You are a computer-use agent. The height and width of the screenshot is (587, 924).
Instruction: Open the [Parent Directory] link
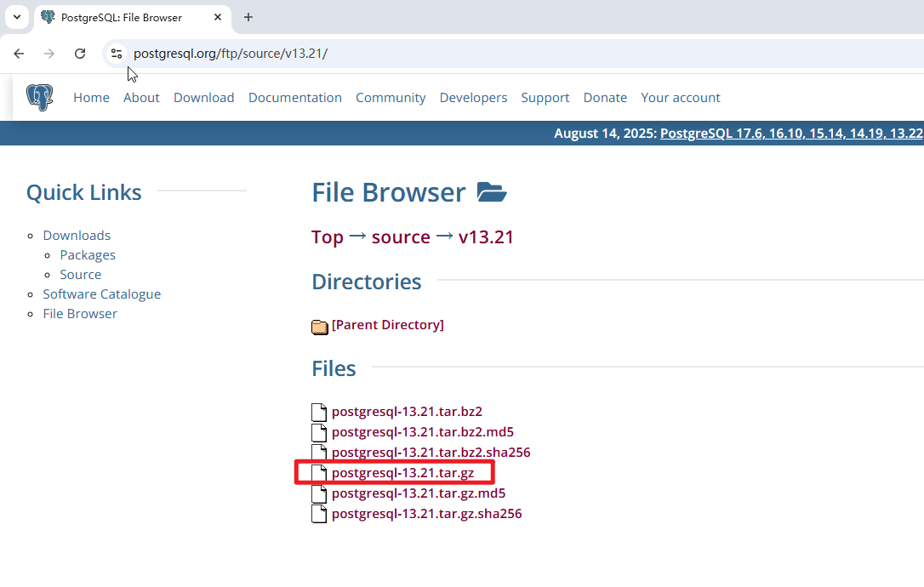point(388,325)
